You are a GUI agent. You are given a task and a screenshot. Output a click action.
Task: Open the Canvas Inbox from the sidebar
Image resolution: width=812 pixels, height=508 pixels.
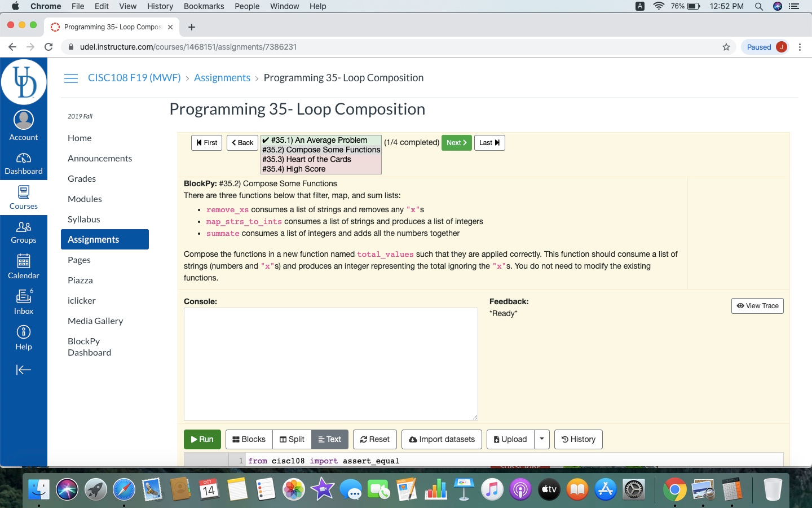[23, 302]
